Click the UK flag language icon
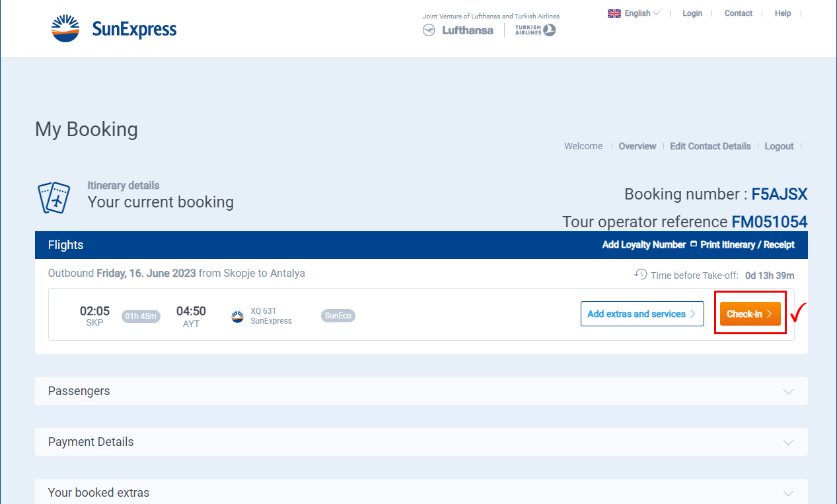The image size is (837, 504). tap(614, 13)
